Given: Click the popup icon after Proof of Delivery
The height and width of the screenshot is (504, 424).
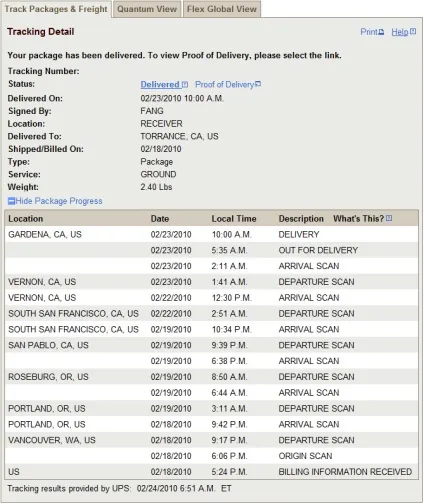Looking at the screenshot, I should [258, 84].
